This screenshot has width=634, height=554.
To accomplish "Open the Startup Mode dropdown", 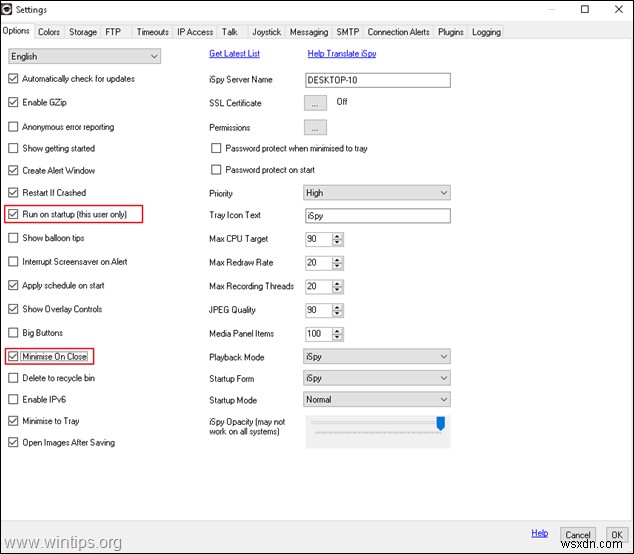I will 376,400.
